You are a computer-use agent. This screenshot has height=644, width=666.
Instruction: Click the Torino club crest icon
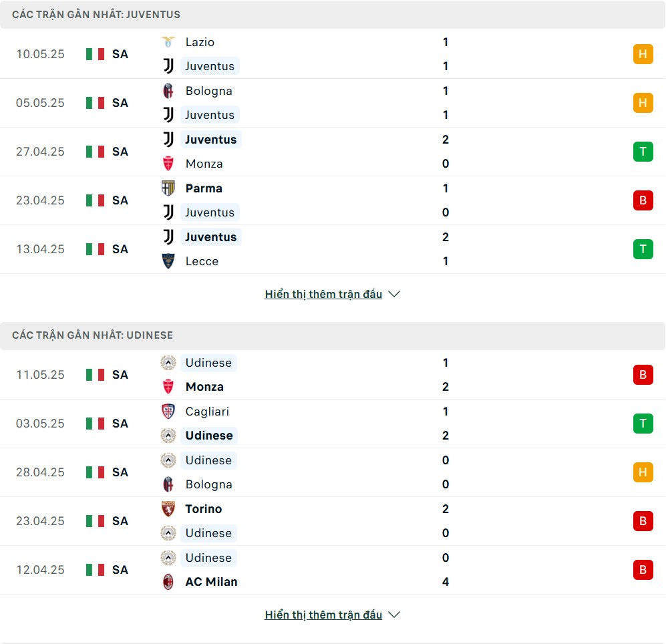coord(168,509)
